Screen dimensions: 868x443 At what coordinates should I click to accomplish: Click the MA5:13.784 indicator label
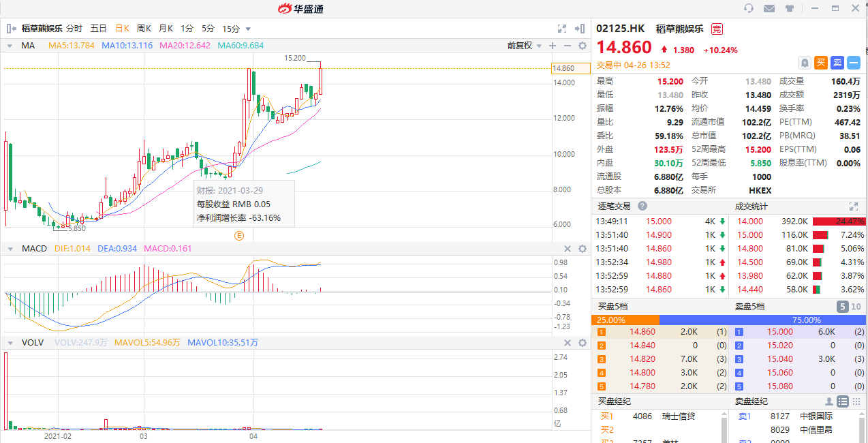[x=72, y=46]
